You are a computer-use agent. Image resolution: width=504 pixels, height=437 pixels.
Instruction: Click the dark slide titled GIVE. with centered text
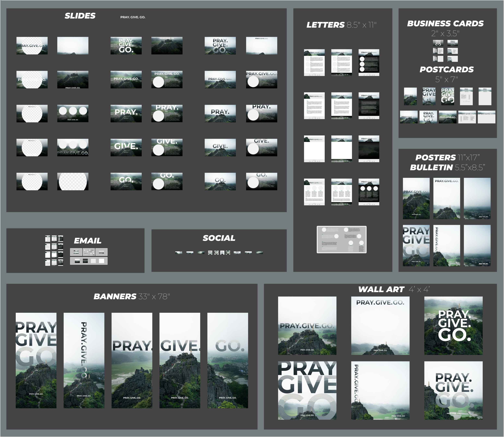tap(126, 147)
